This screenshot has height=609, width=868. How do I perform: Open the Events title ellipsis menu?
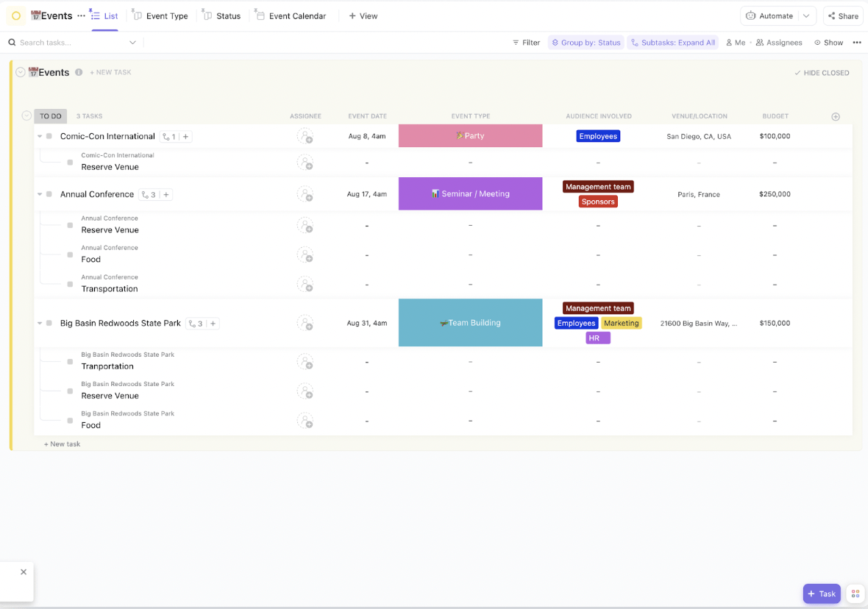point(82,15)
